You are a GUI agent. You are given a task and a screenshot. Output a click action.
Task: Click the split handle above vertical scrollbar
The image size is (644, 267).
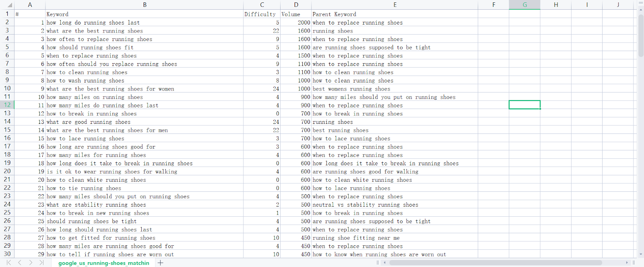click(x=641, y=3)
